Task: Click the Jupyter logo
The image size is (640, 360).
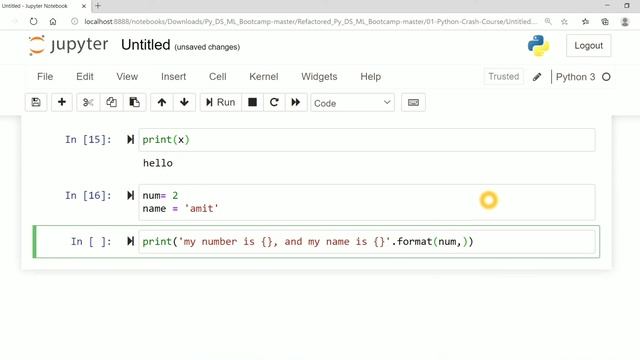Action: click(69, 45)
